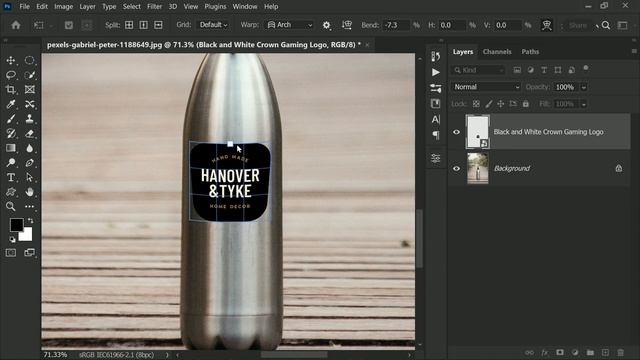Select the Lasso tool

tap(11, 75)
